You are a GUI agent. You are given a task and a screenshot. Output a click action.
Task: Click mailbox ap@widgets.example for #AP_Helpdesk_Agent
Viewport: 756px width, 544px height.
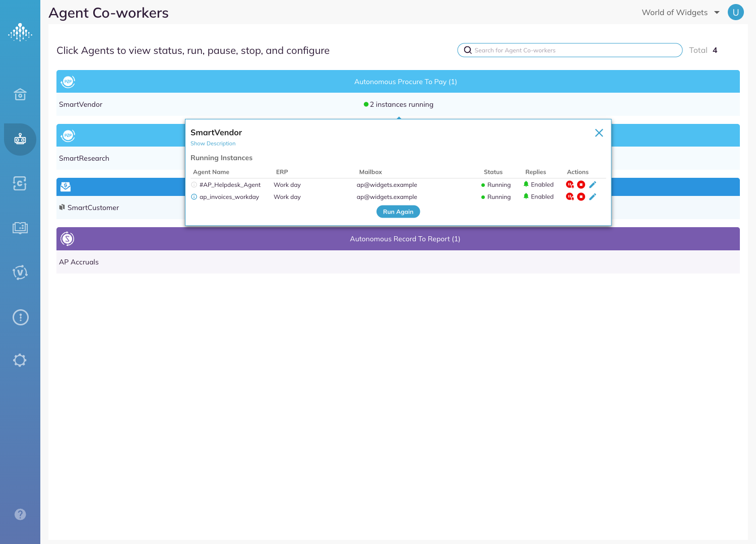pyautogui.click(x=387, y=185)
